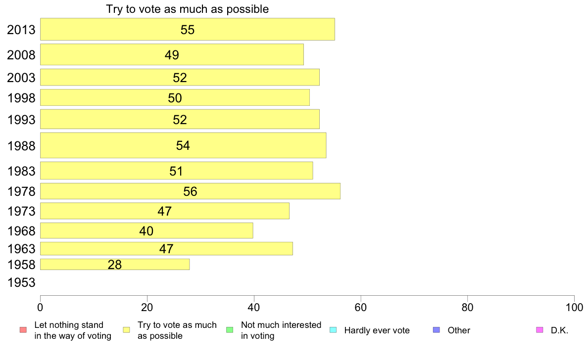Click the 'Not much interested in voting' legend text
588x364 pixels.
(281, 330)
